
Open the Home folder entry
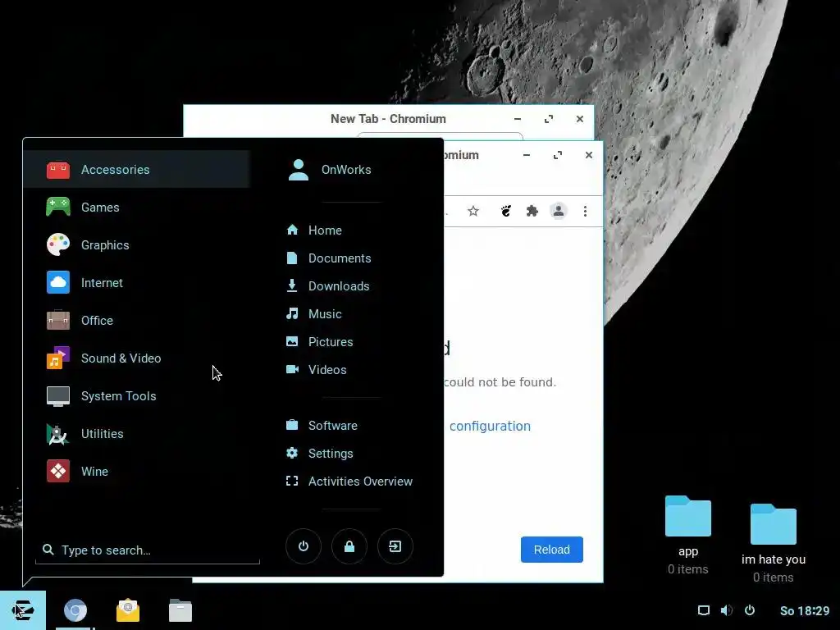click(x=314, y=231)
